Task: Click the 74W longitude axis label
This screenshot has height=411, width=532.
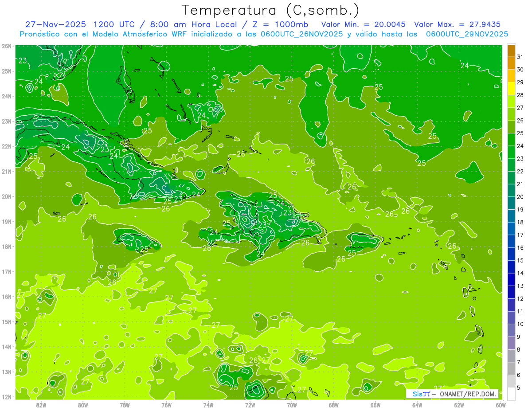Action: [x=208, y=405]
